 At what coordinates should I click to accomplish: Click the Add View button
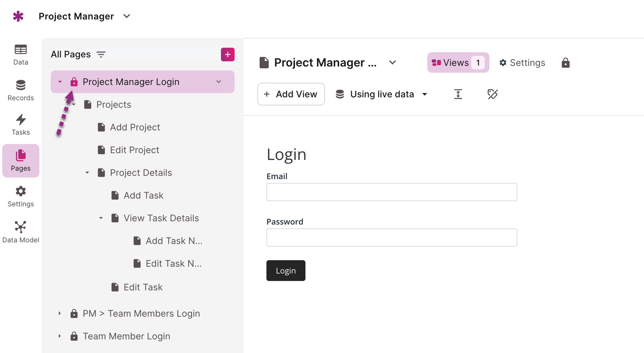pyautogui.click(x=291, y=94)
